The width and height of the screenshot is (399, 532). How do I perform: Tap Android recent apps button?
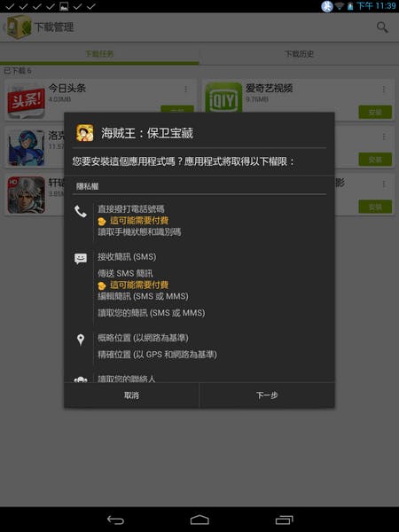(x=284, y=520)
